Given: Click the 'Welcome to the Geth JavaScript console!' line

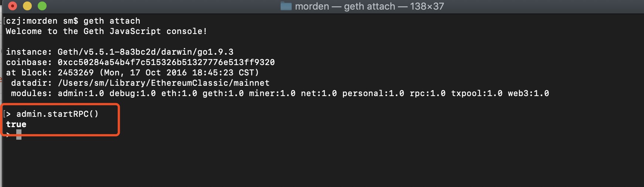Looking at the screenshot, I should click(106, 31).
